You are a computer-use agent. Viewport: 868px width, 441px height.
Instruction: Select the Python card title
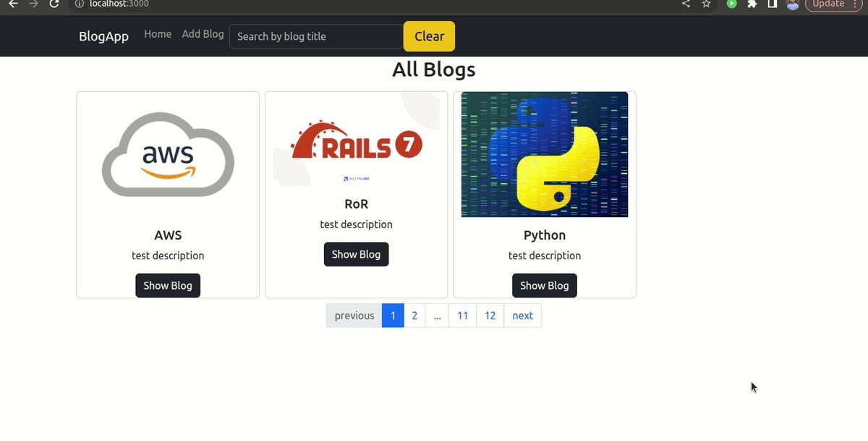pyautogui.click(x=545, y=235)
